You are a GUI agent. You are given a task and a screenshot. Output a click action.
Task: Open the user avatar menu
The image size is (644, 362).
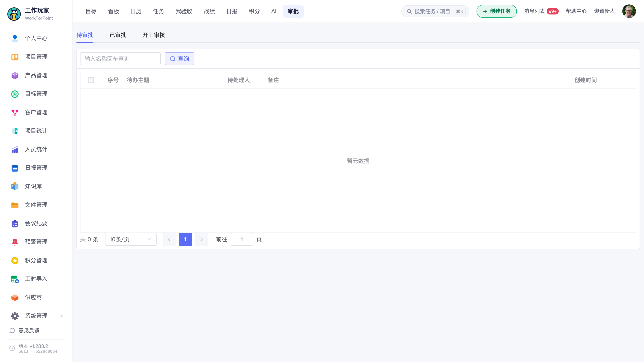(x=629, y=11)
